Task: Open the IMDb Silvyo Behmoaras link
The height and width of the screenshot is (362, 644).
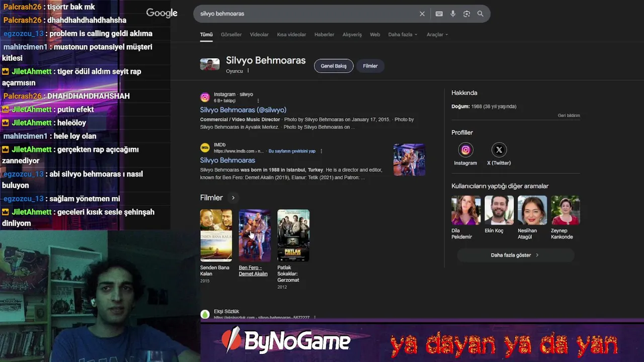Action: [x=227, y=160]
